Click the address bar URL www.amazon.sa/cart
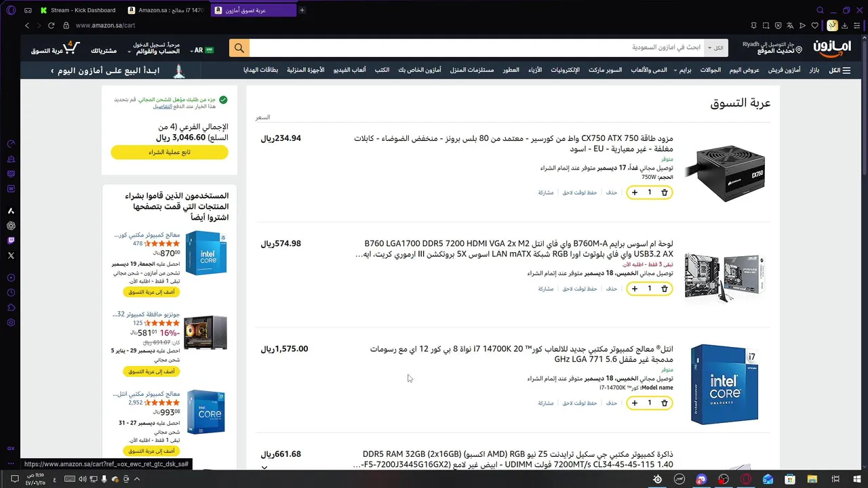Screen dimensions: 868x488 105,25
